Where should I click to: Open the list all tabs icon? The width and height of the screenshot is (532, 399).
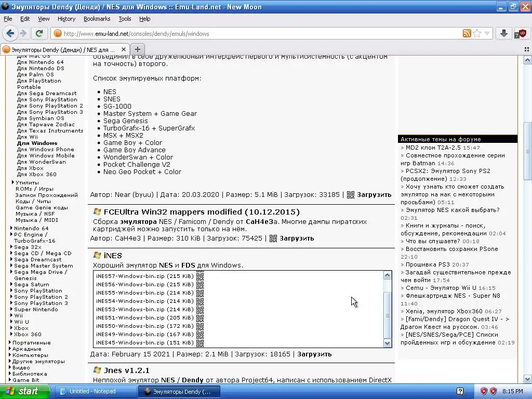527,49
